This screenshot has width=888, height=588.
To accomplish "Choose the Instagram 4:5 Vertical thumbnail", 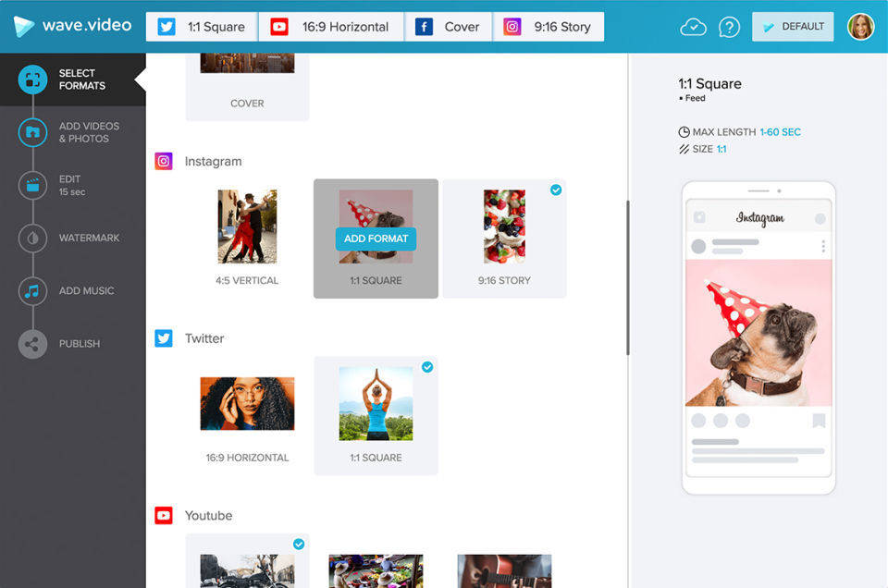I will click(x=247, y=227).
